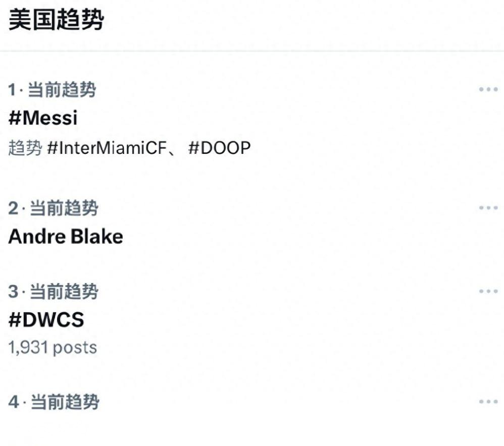Click the 趋势 label before #InterMiamiCF
Screen dimensions: 504x446
coord(25,148)
